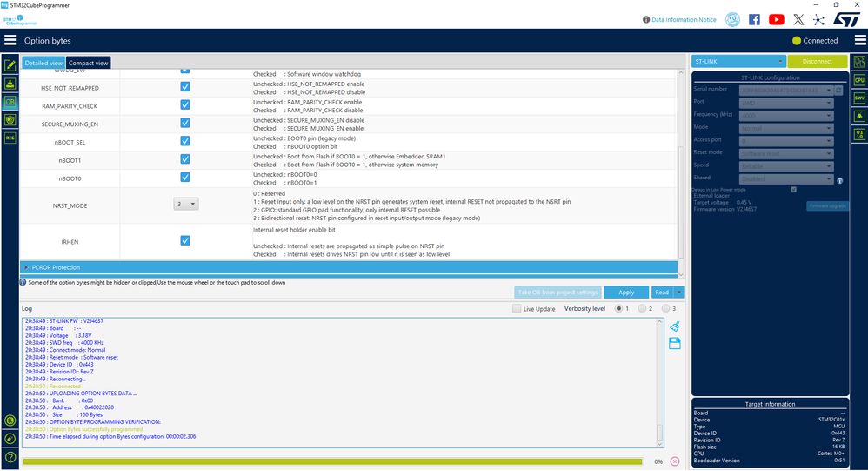Screen dimensions: 868x471
Task: Open the ST YouTube channel icon
Action: click(776, 19)
